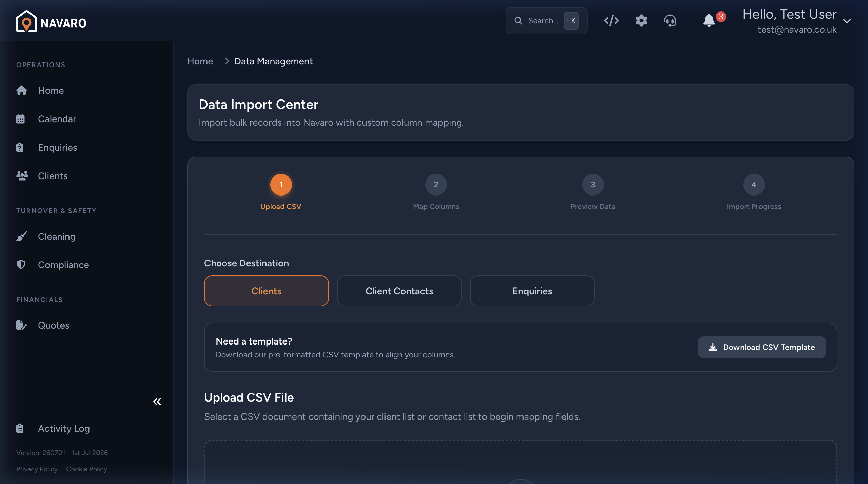Viewport: 868px width, 484px height.
Task: Go to step 1 Upload CSV
Action: [281, 185]
